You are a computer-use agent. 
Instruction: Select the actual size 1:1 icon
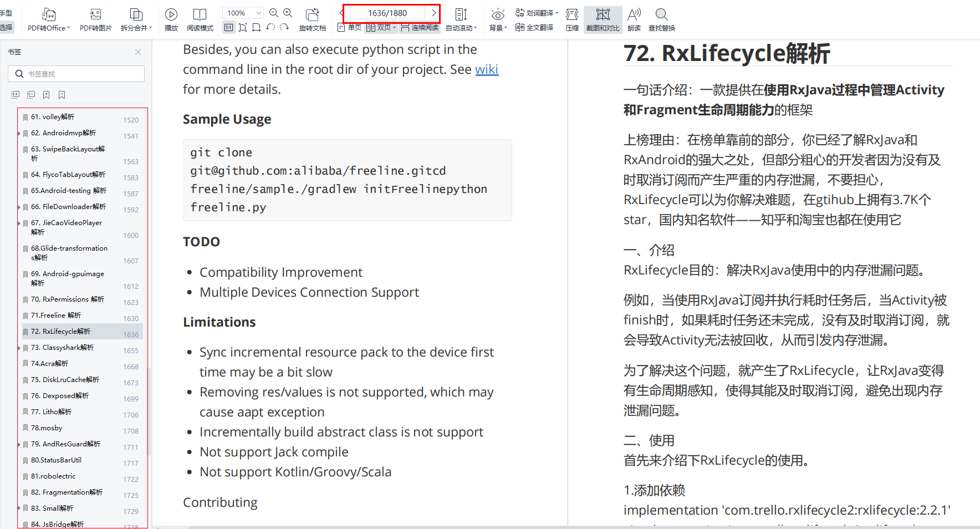coord(229,27)
